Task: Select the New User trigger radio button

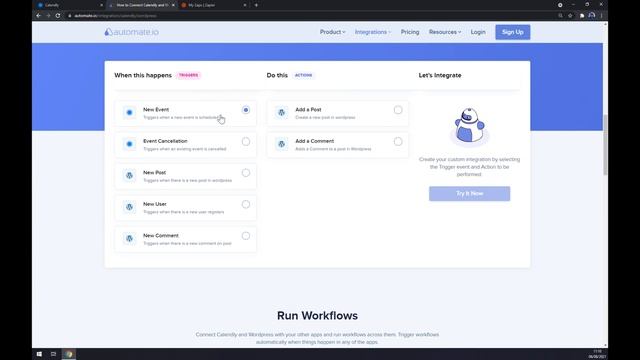Action: click(x=246, y=204)
